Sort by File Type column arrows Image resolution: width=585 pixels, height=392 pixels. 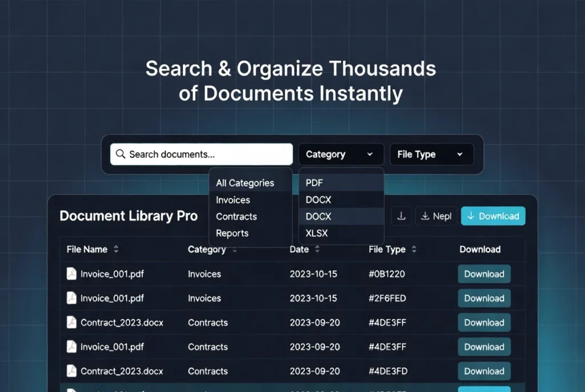(x=414, y=249)
